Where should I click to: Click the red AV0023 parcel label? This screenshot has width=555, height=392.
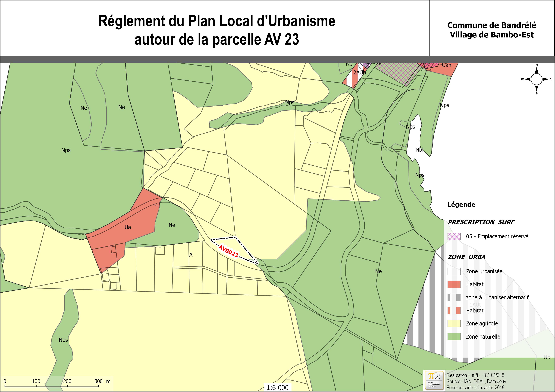click(228, 251)
